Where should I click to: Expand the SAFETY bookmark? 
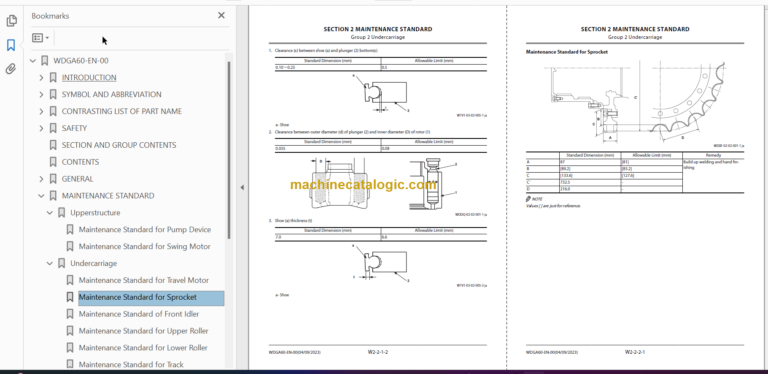click(41, 128)
